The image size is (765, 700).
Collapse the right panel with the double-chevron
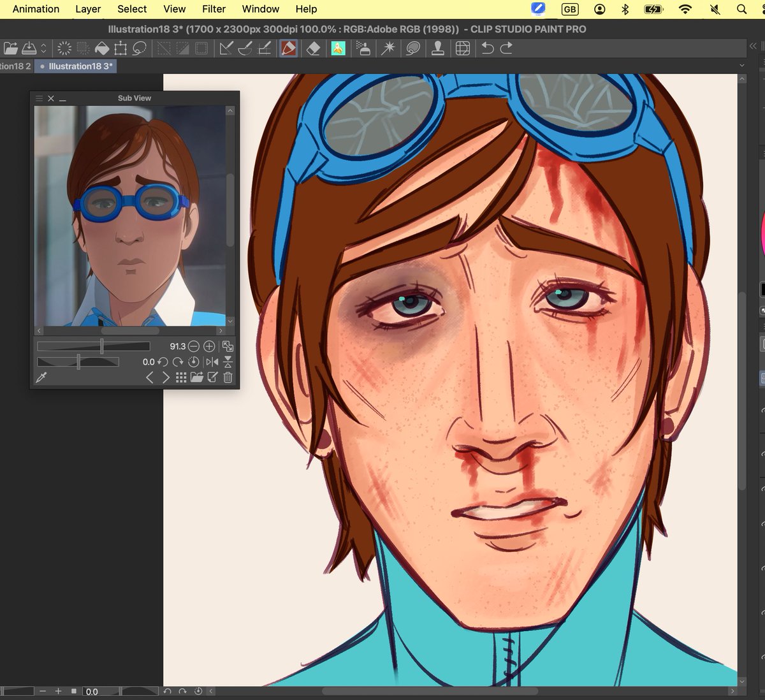pyautogui.click(x=753, y=46)
